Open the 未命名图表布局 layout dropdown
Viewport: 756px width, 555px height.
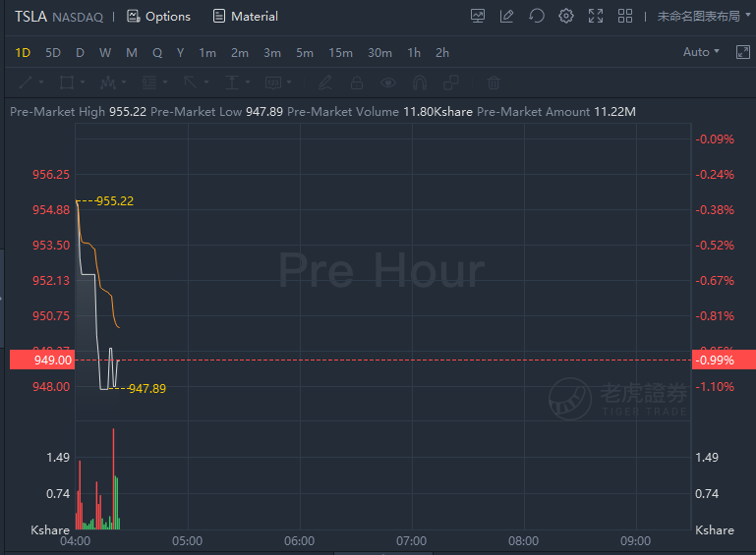pyautogui.click(x=704, y=16)
